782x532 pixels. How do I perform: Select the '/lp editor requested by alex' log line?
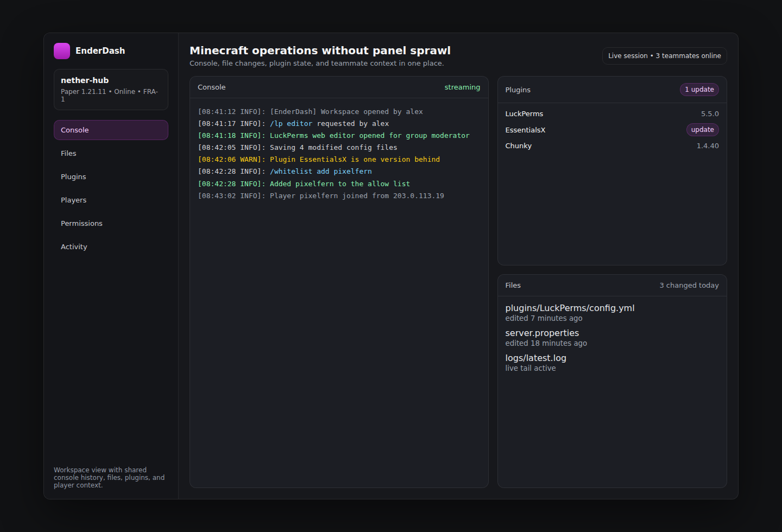[293, 124]
